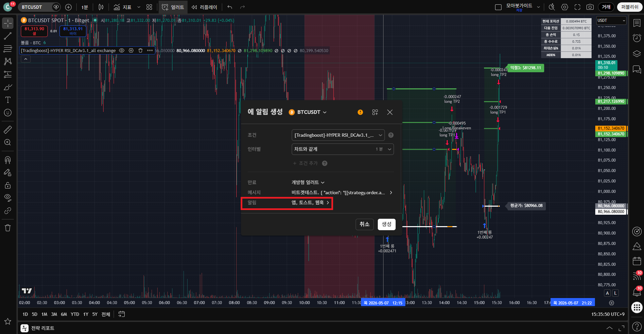Add a symbol to compare with plus icon
The width and height of the screenshot is (644, 334).
click(68, 7)
